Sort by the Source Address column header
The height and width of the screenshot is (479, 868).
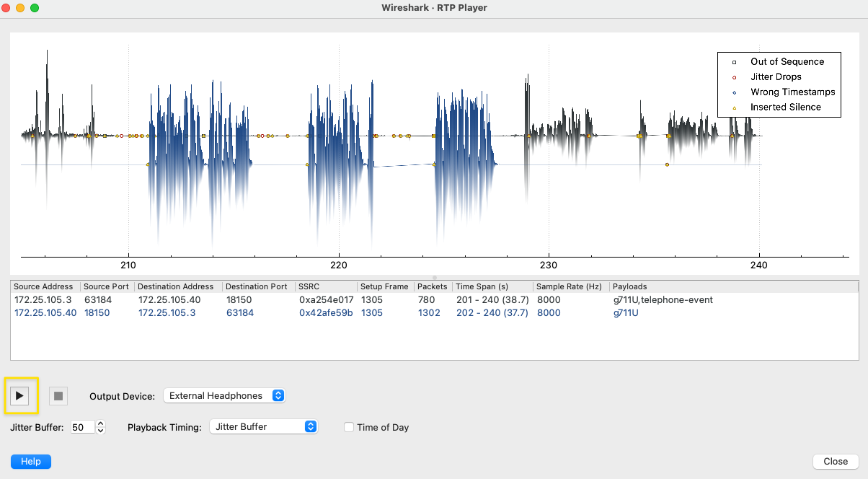45,286
